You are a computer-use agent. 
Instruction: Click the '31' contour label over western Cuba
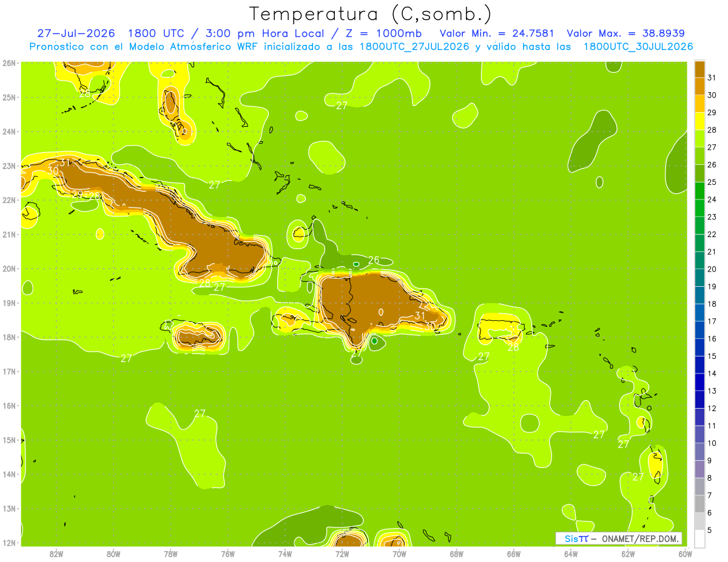coord(65,162)
